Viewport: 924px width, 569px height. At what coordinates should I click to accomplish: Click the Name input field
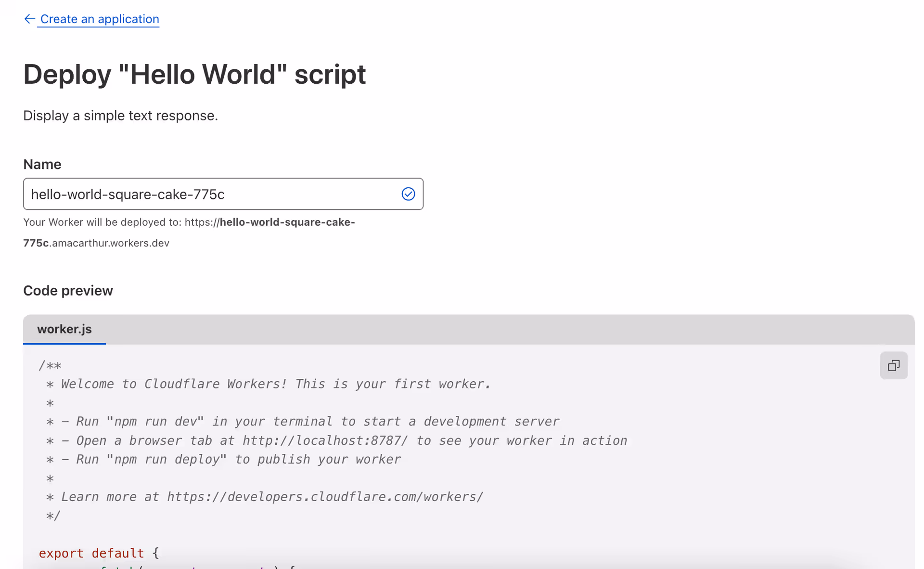[x=223, y=194]
